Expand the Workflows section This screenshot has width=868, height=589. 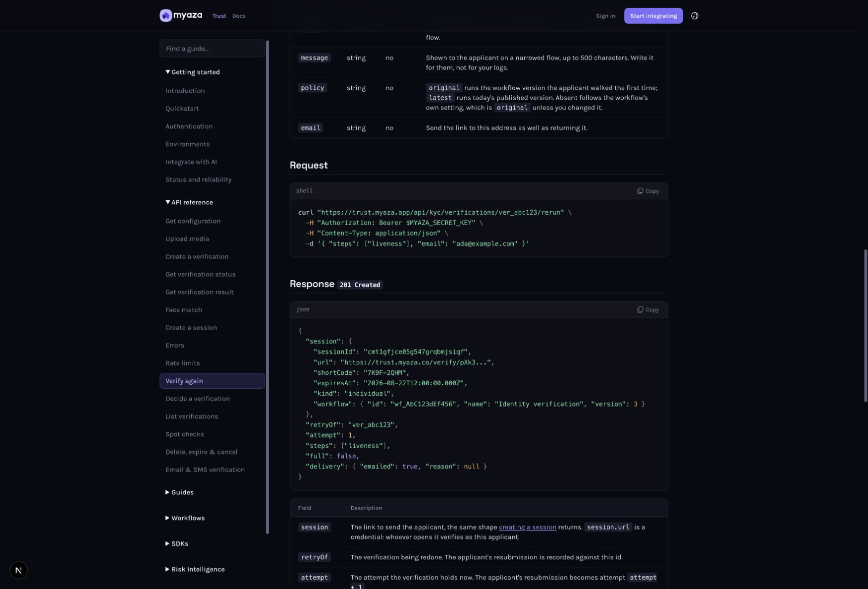click(x=185, y=518)
